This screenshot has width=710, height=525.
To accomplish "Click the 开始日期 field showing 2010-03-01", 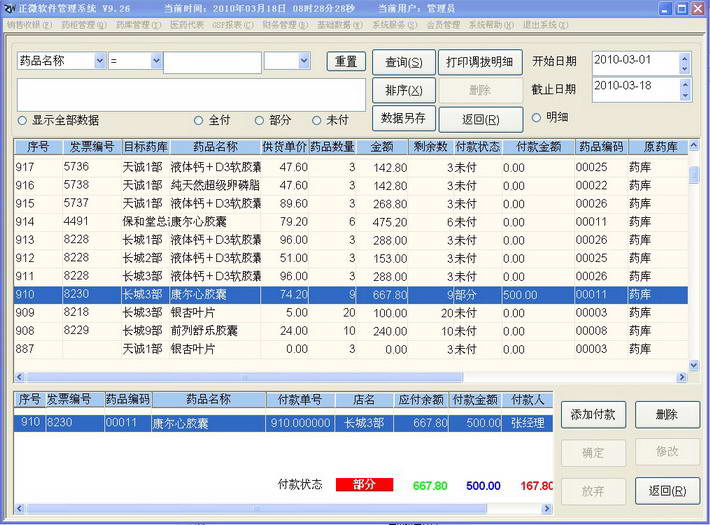I will 635,63.
